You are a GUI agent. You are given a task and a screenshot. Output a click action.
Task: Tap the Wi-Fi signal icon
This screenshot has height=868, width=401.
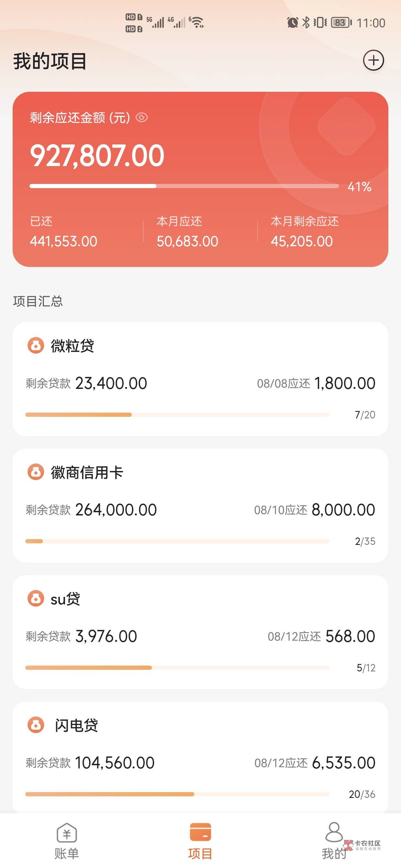pyautogui.click(x=197, y=22)
